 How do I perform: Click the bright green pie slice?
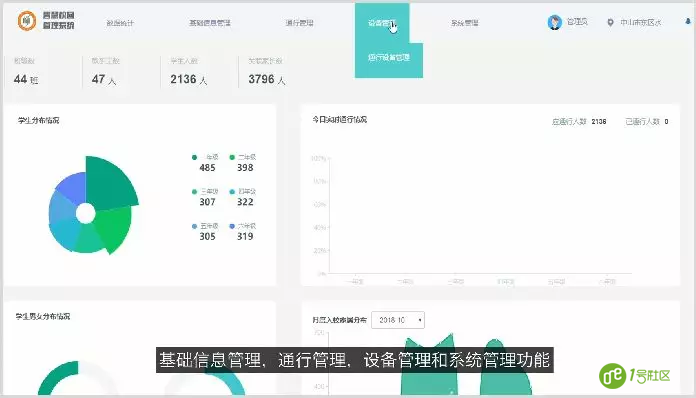tap(114, 229)
